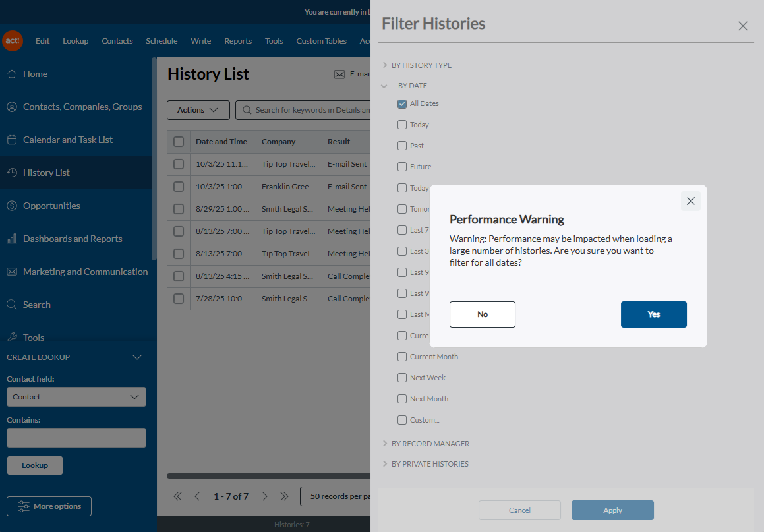This screenshot has width=764, height=532.
Task: Check the Next Week filter
Action: (x=402, y=378)
